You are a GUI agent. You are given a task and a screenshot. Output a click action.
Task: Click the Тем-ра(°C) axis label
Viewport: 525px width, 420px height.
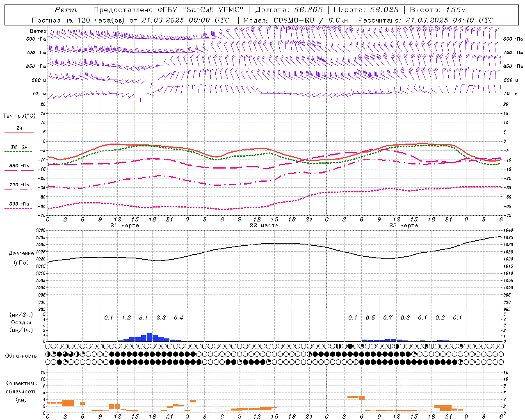click(19, 116)
